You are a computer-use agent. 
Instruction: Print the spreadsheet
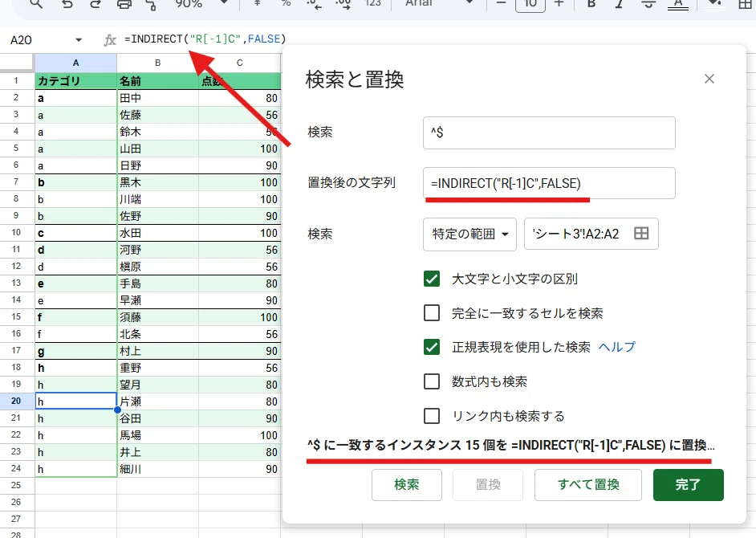pyautogui.click(x=124, y=4)
